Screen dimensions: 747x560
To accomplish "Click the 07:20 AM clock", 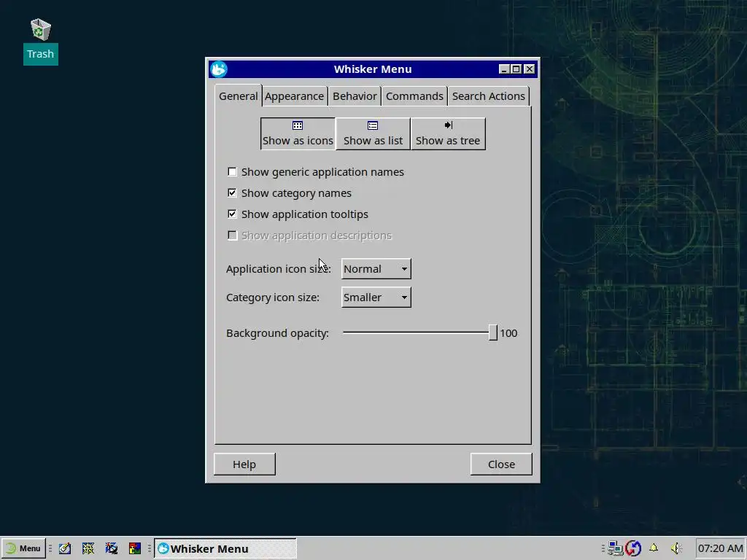I will [x=720, y=548].
